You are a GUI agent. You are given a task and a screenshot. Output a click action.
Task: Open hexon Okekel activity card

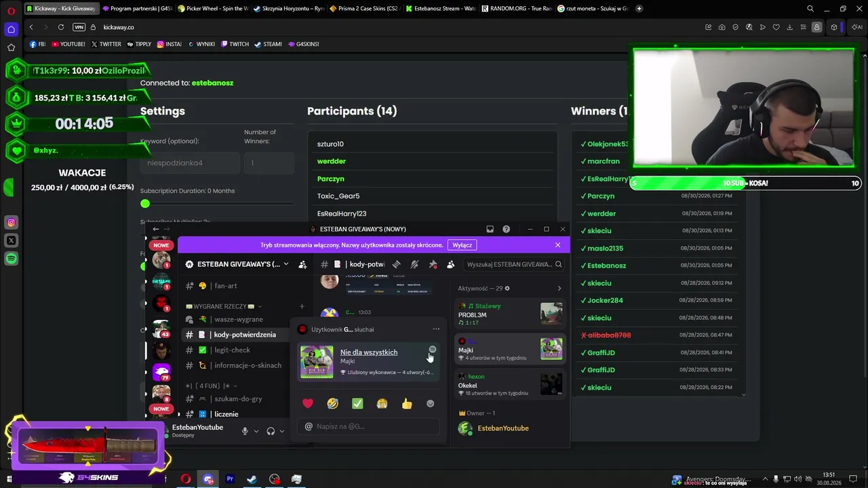coord(510,385)
